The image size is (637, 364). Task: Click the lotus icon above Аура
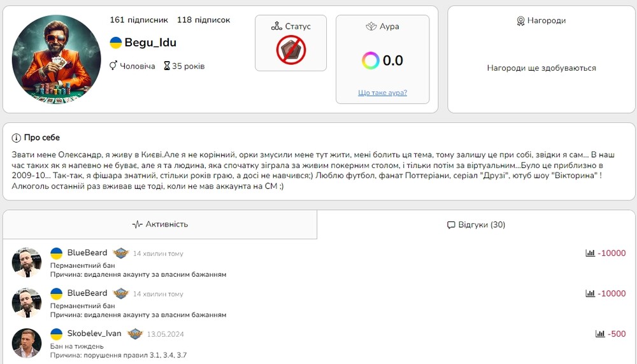pos(371,27)
